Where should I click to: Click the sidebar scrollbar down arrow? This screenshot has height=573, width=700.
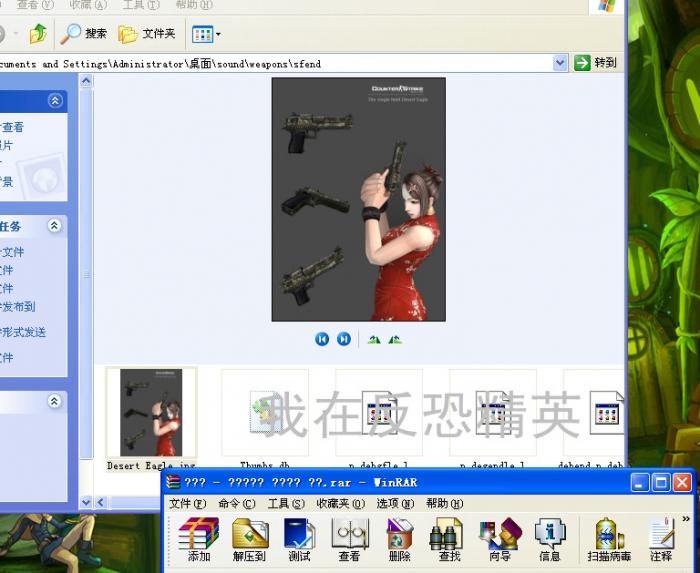point(86,502)
